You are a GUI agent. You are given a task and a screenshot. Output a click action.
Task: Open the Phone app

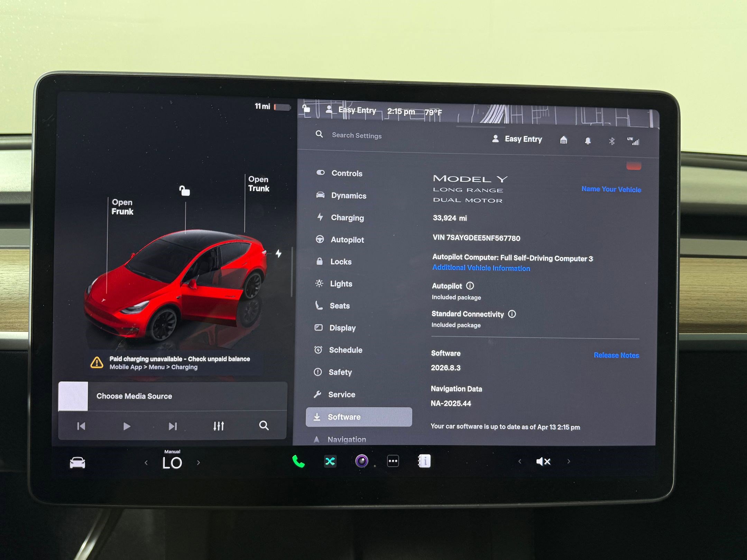pos(298,461)
